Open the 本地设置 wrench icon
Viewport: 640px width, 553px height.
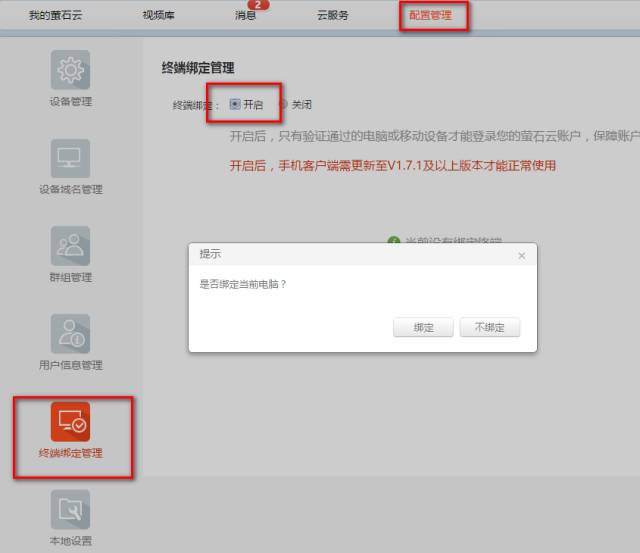coord(70,510)
